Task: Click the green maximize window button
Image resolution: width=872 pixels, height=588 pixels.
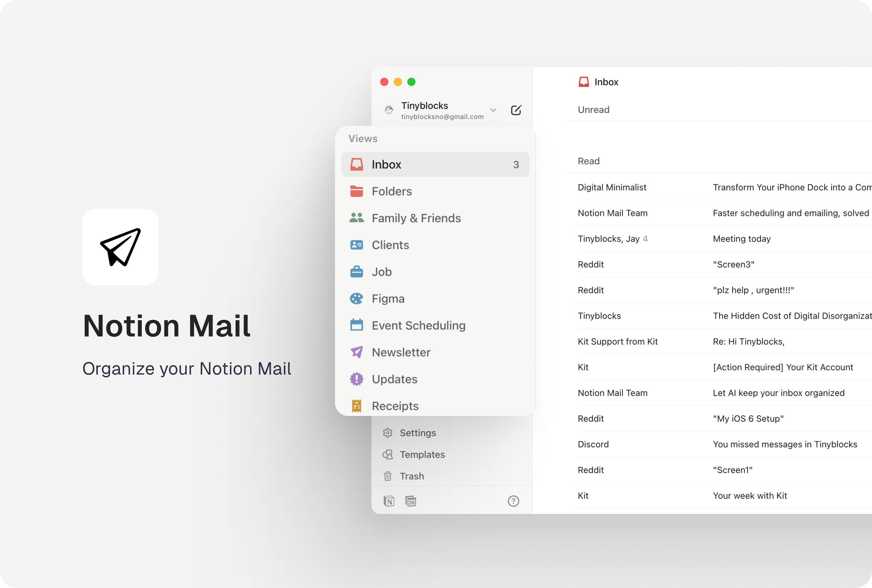Action: (411, 82)
